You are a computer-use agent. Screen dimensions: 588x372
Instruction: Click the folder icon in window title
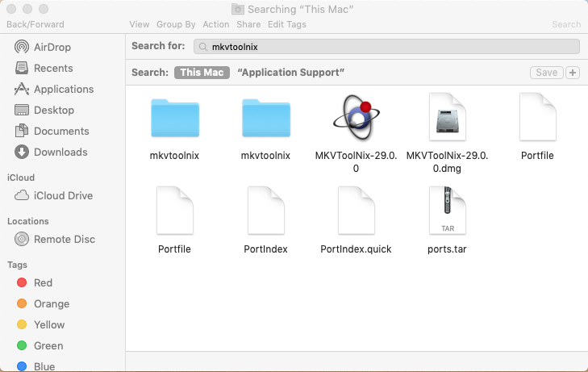pyautogui.click(x=238, y=9)
